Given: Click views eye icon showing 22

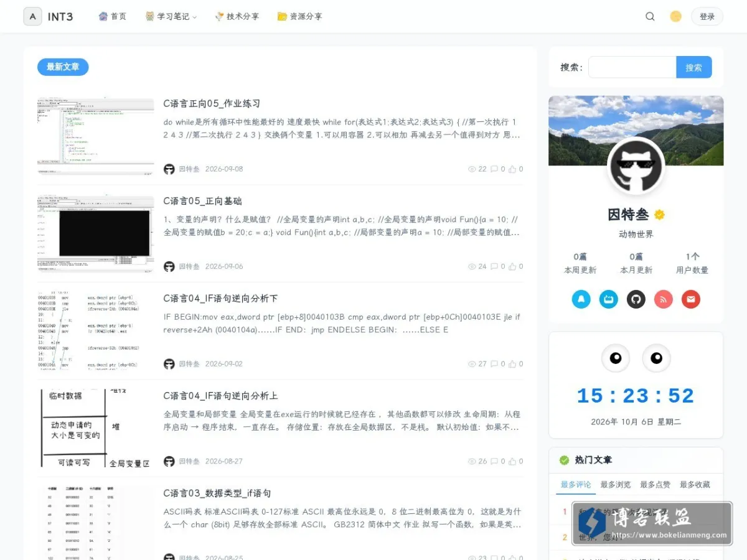Looking at the screenshot, I should point(472,169).
